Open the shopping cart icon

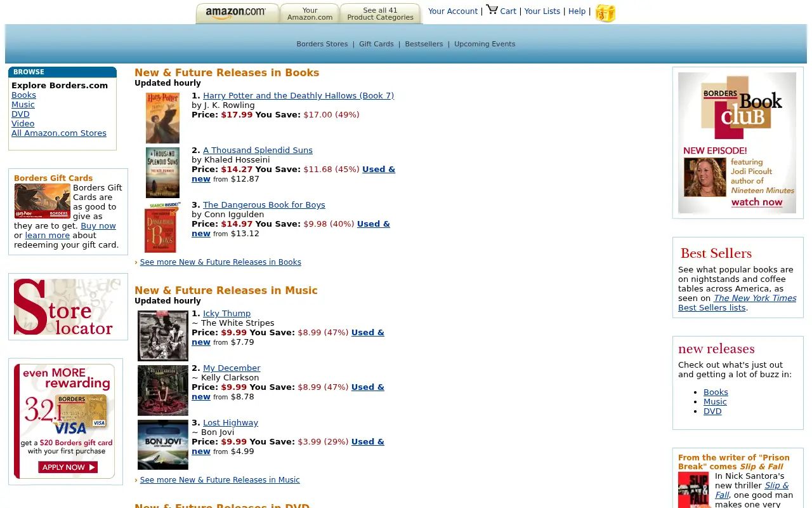pyautogui.click(x=492, y=10)
